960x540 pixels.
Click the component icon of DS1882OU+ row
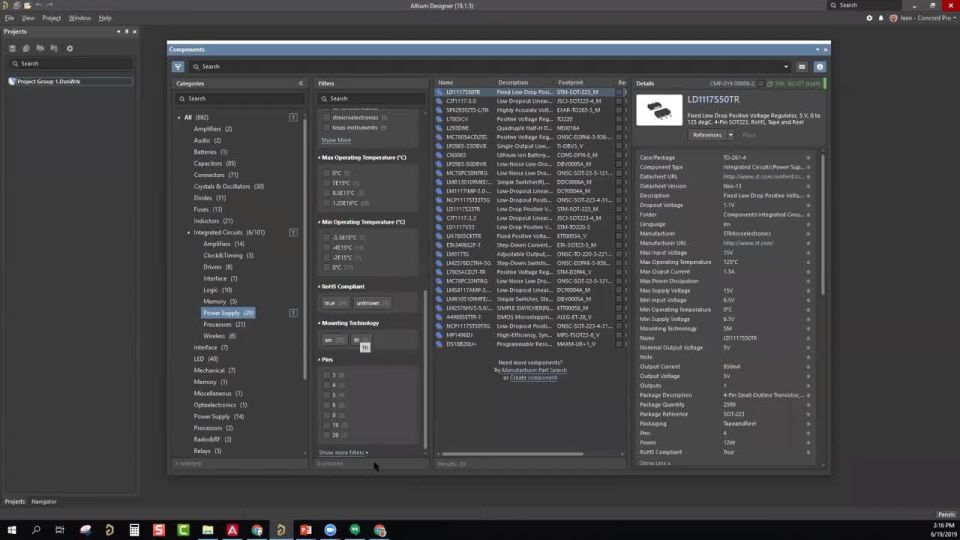point(439,344)
